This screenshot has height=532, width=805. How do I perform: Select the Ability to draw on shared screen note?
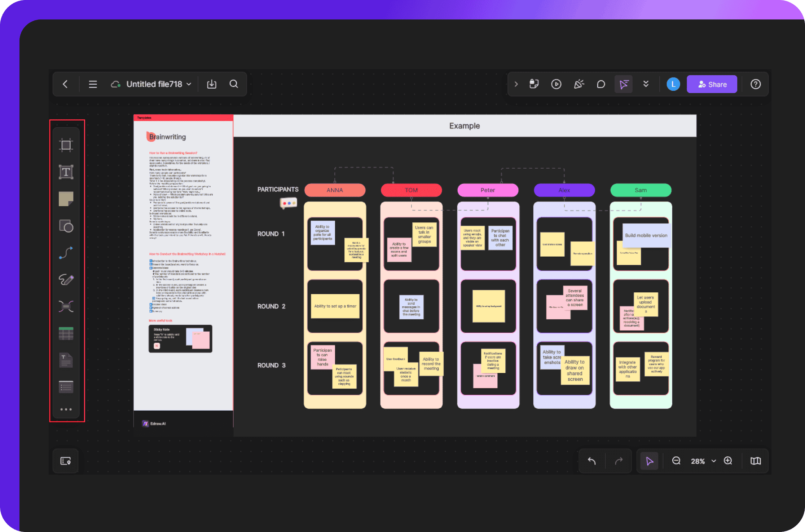[575, 371]
